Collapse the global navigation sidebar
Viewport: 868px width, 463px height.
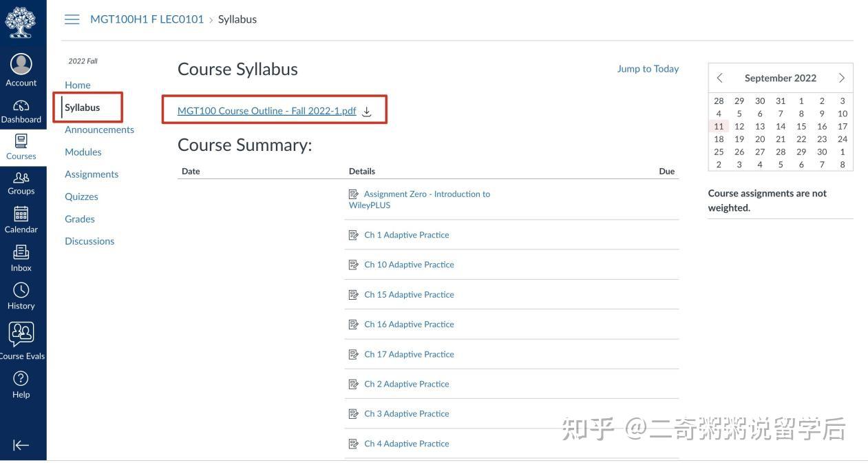coord(21,444)
